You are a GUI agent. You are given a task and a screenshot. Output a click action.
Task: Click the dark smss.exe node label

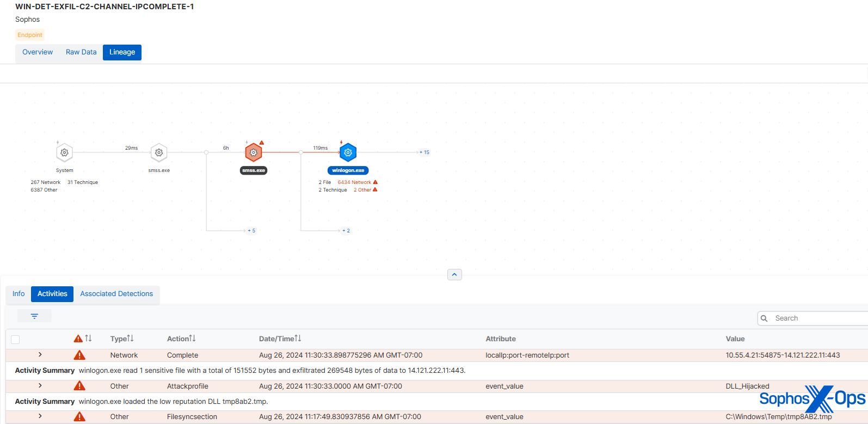254,170
